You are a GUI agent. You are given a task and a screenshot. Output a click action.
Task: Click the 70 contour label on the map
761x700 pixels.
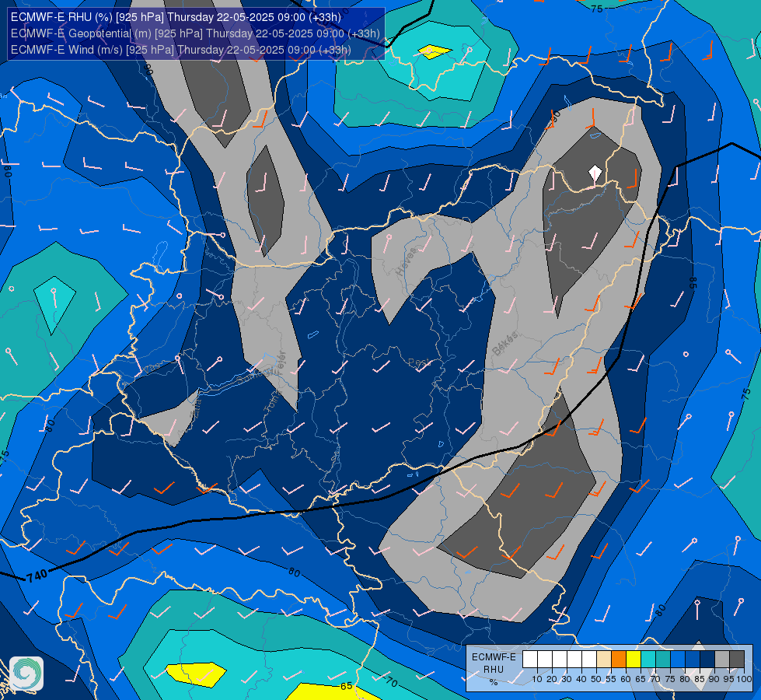(391, 683)
